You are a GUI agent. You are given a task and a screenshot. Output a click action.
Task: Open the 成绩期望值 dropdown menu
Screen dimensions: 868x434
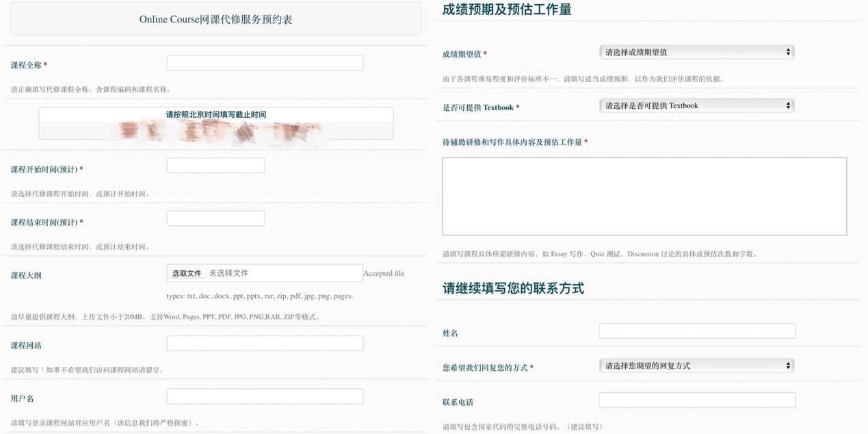click(696, 51)
